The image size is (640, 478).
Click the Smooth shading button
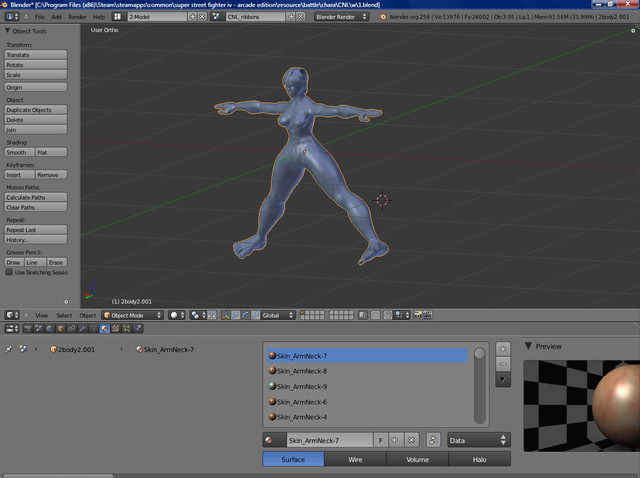(x=20, y=152)
